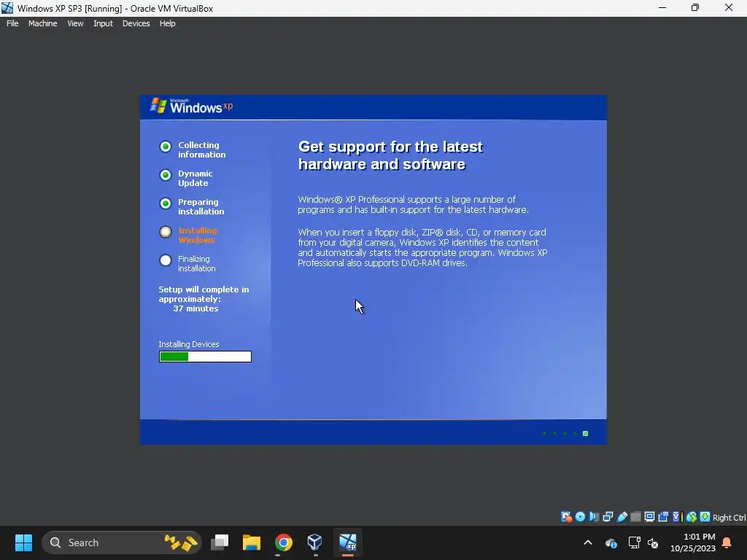Open notifications via the bell icon
747x560 pixels.
pos(727,542)
